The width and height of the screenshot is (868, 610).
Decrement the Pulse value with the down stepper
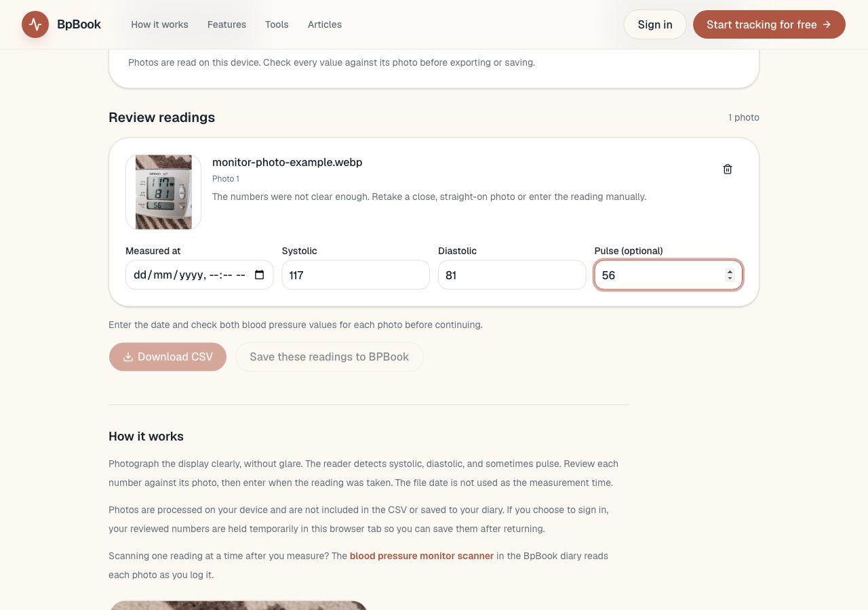coord(730,279)
